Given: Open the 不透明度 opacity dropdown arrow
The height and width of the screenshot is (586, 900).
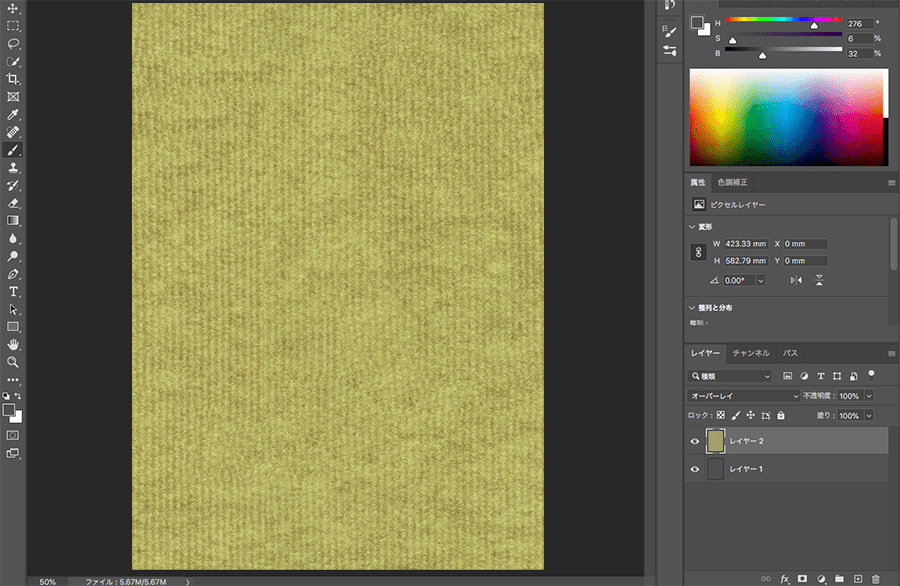Looking at the screenshot, I should (x=868, y=396).
